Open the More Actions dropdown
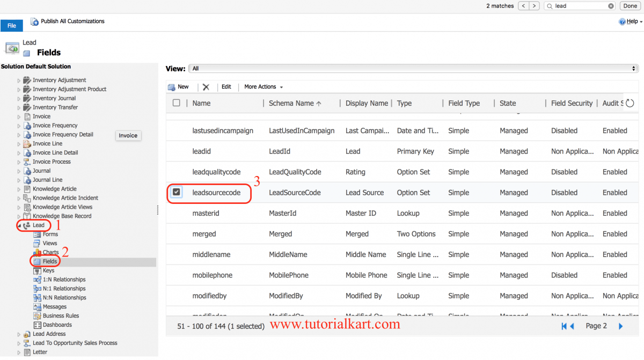Viewport: 644px width, 360px height. click(262, 86)
